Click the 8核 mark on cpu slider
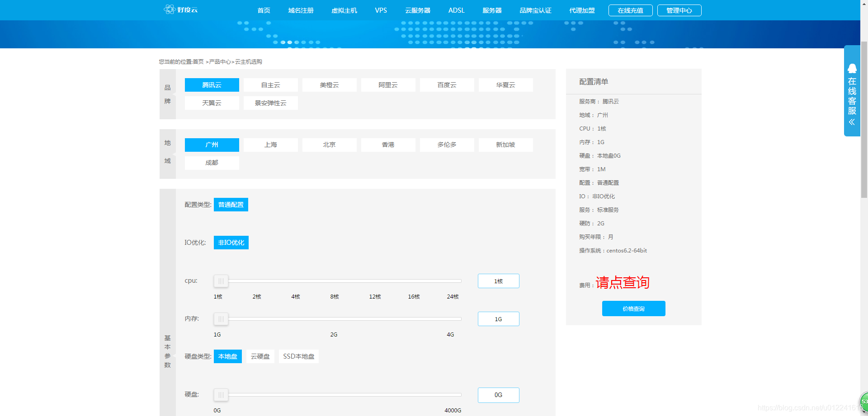The height and width of the screenshot is (416, 868). (335, 297)
